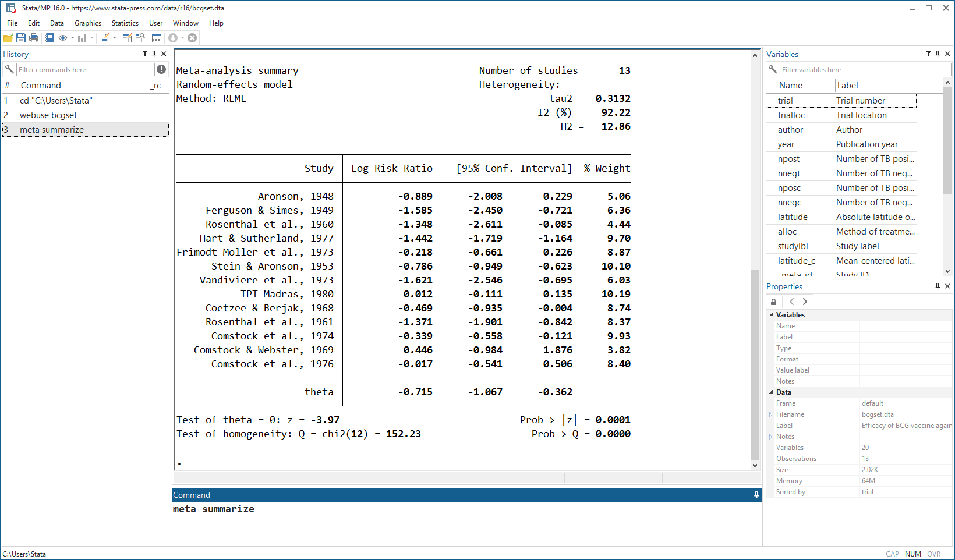Click the Name column header in Variables

[x=806, y=86]
